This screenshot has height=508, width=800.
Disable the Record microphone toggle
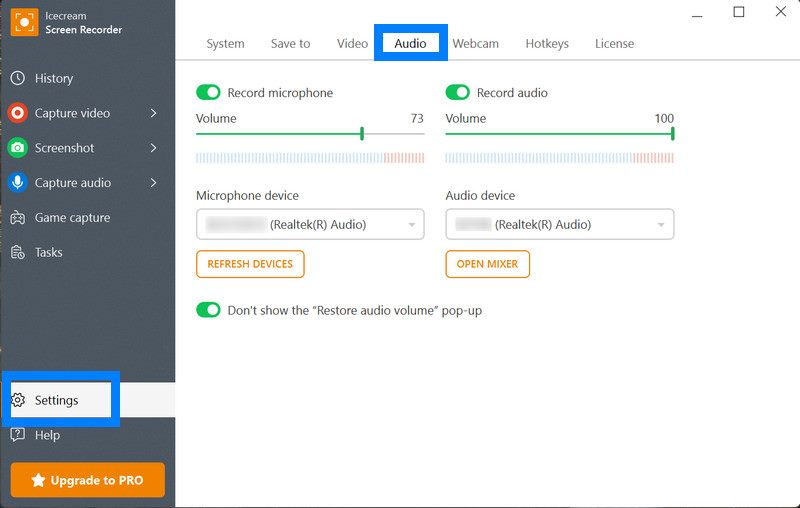[x=208, y=93]
